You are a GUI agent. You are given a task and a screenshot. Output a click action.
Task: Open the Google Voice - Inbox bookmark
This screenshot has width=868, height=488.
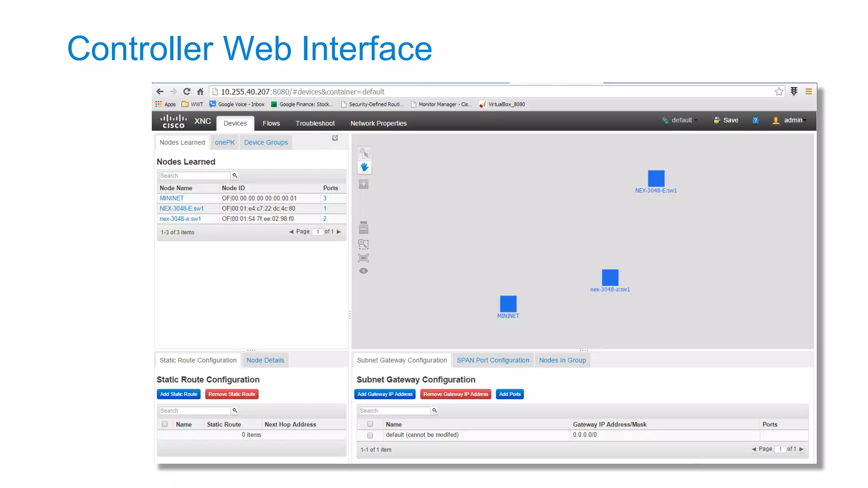237,104
